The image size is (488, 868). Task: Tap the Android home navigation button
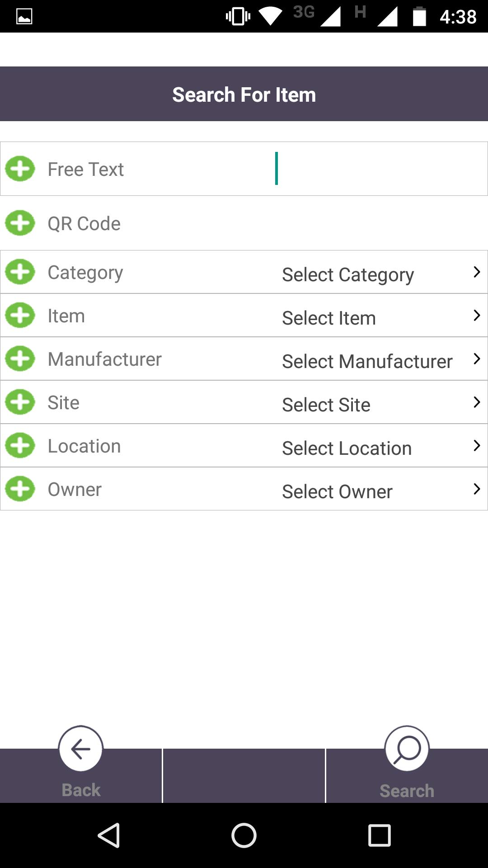(244, 835)
